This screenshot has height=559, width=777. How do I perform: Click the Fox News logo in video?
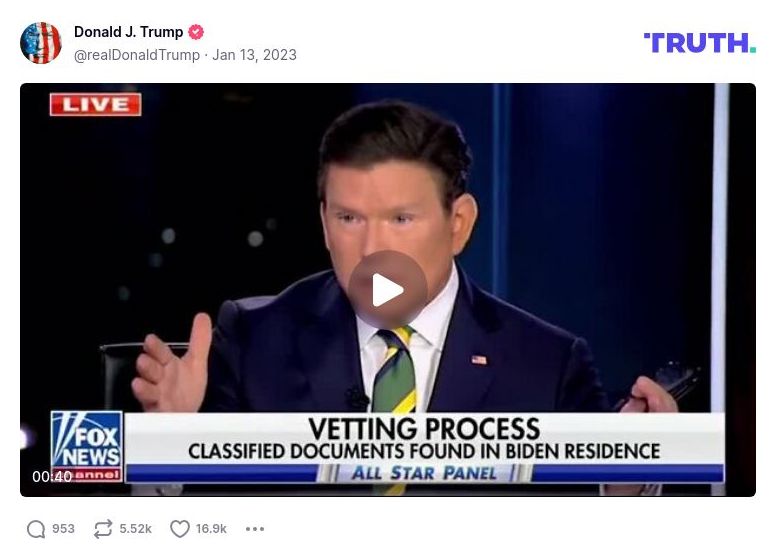pyautogui.click(x=87, y=446)
